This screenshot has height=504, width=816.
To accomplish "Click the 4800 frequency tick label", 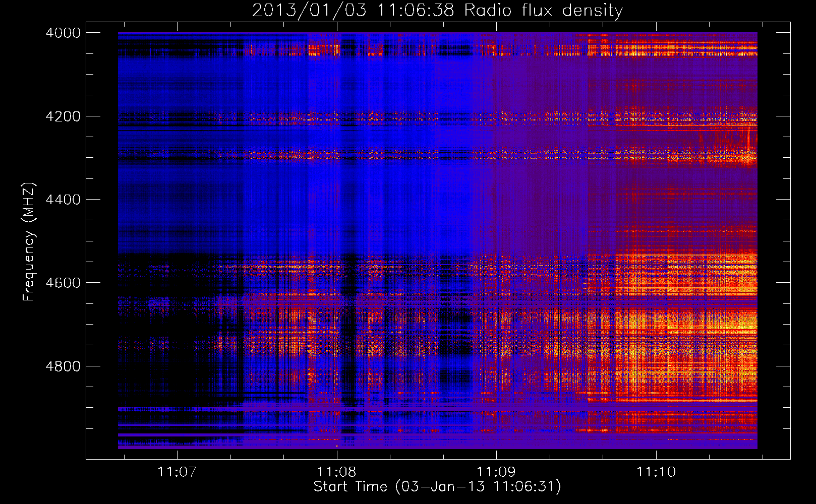I will tap(63, 366).
